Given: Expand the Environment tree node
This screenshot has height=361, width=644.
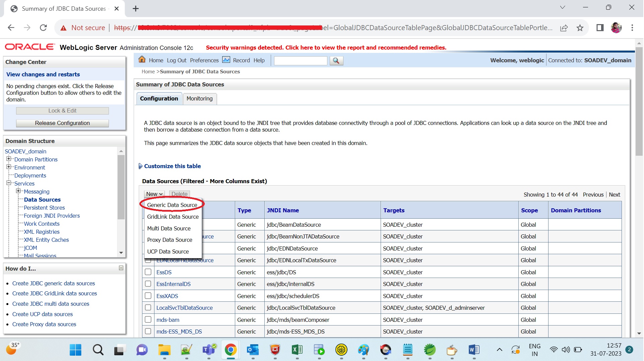Looking at the screenshot, I should [x=9, y=167].
